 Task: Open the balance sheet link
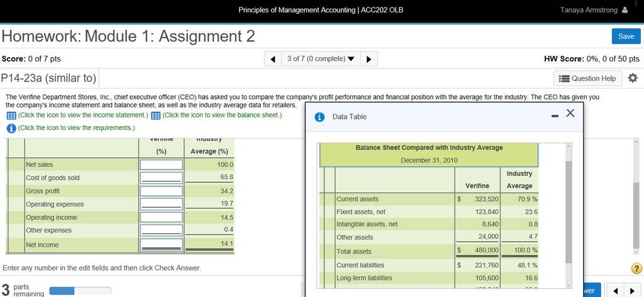click(x=222, y=115)
